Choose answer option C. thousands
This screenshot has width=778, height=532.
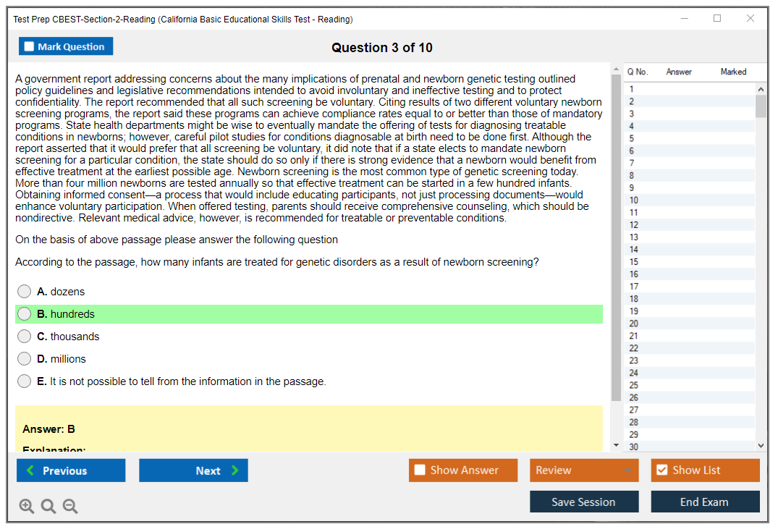25,337
